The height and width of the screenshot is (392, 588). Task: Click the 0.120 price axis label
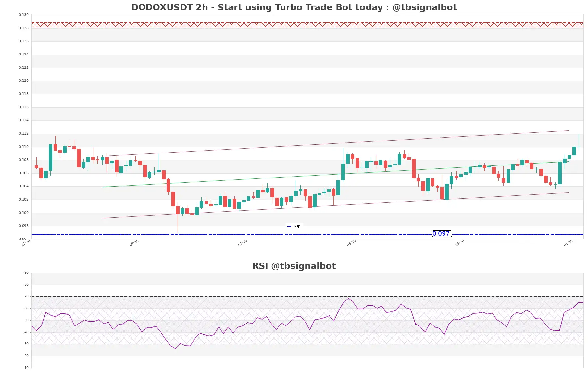tap(23, 81)
